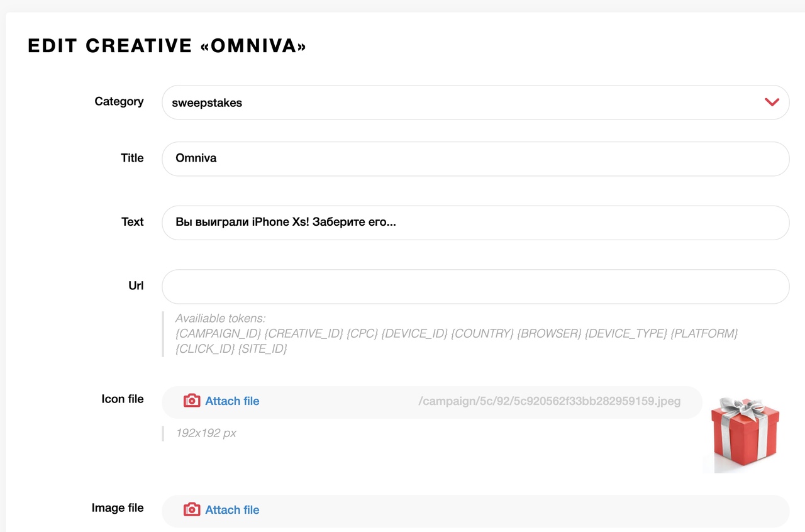Click the {BROWSER} token text
This screenshot has width=805, height=532.
pos(549,333)
